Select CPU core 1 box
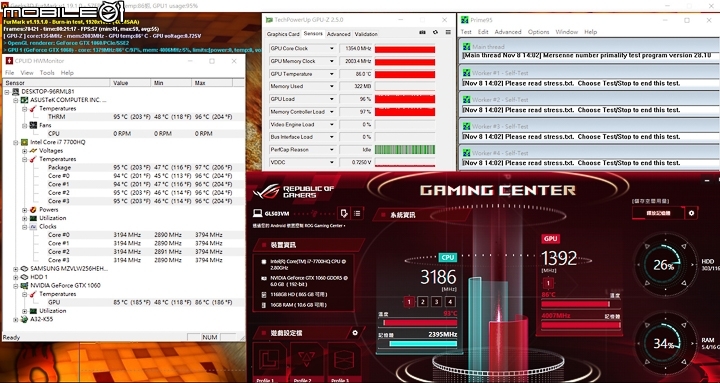Image resolution: width=720 pixels, height=383 pixels. click(x=409, y=302)
